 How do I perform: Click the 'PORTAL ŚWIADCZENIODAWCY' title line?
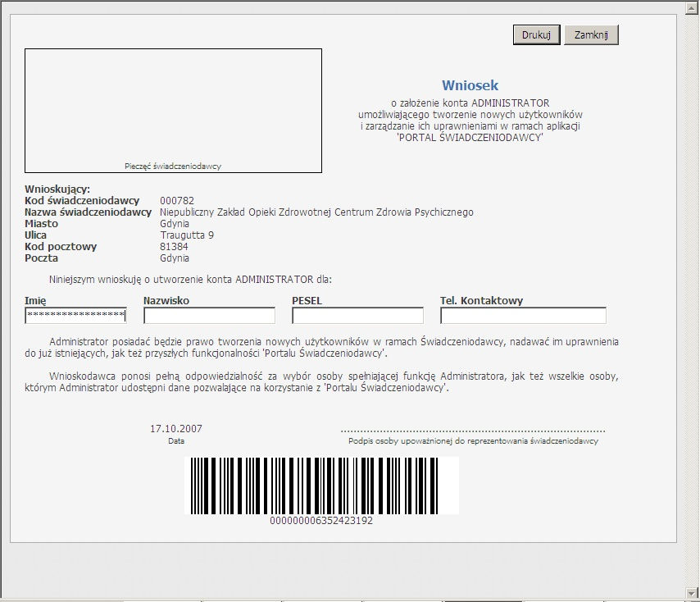(x=470, y=138)
